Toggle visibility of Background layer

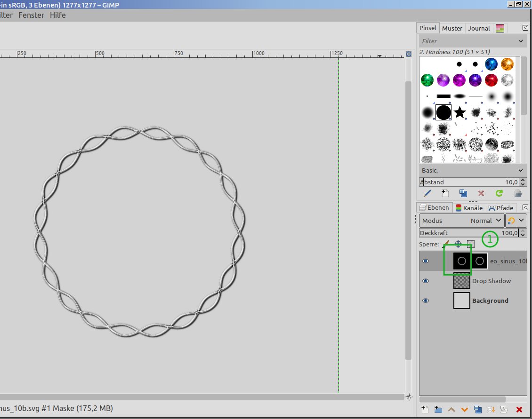click(x=426, y=300)
